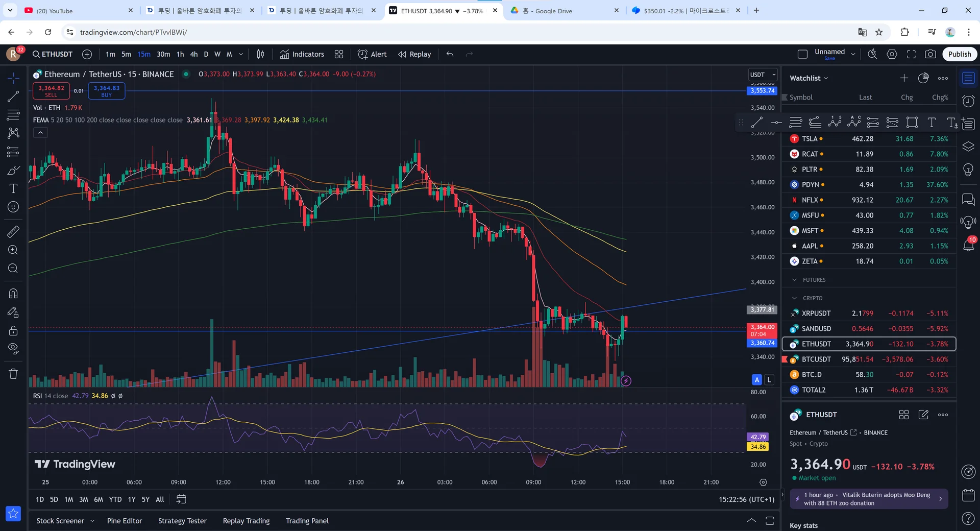Click the 3,364.83 BUY button
The image size is (980, 531).
click(107, 91)
